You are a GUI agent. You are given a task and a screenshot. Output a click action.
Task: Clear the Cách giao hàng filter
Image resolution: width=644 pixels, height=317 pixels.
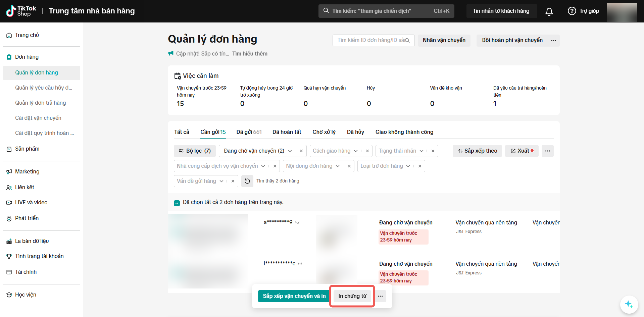point(367,151)
